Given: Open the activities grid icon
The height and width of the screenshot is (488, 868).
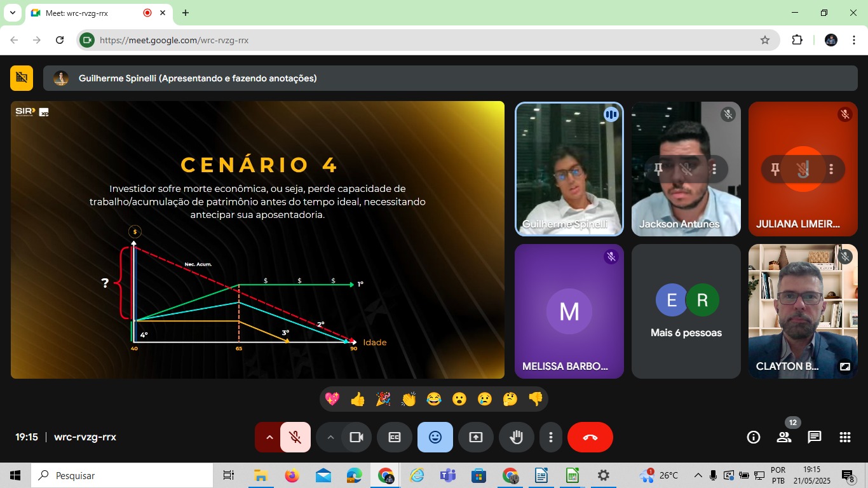Looking at the screenshot, I should pyautogui.click(x=844, y=437).
